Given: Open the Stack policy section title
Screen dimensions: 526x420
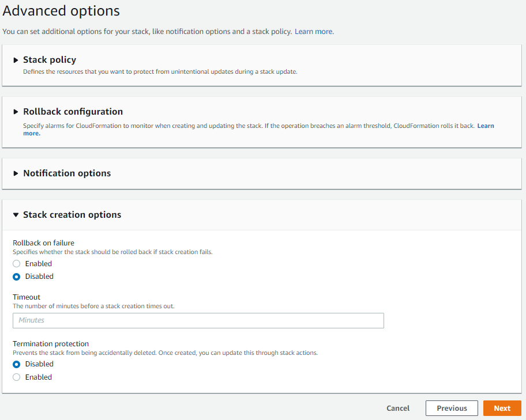Looking at the screenshot, I should coord(50,60).
